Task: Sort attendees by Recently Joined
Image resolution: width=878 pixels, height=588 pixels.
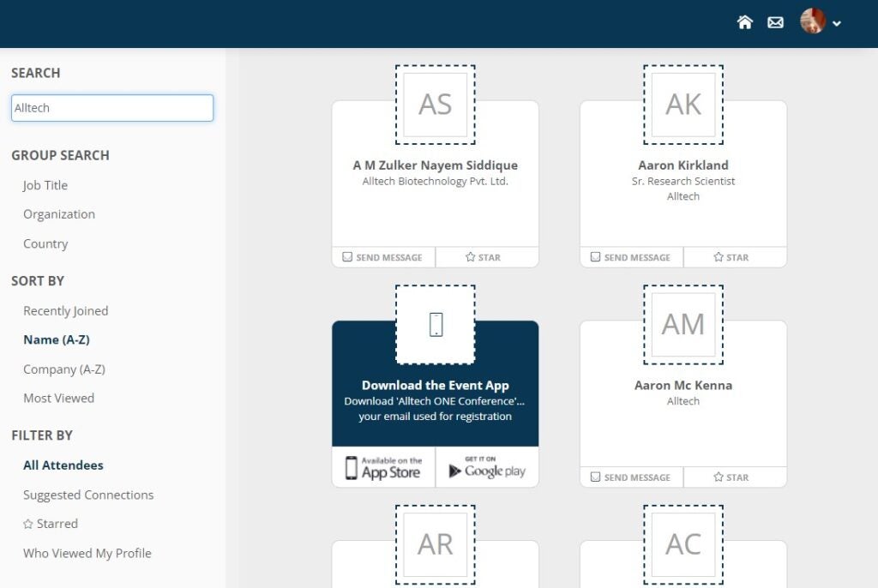Action: 65,311
